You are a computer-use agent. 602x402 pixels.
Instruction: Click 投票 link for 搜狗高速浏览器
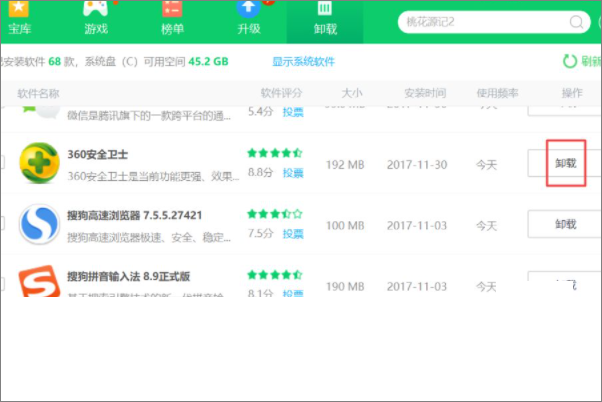[292, 233]
